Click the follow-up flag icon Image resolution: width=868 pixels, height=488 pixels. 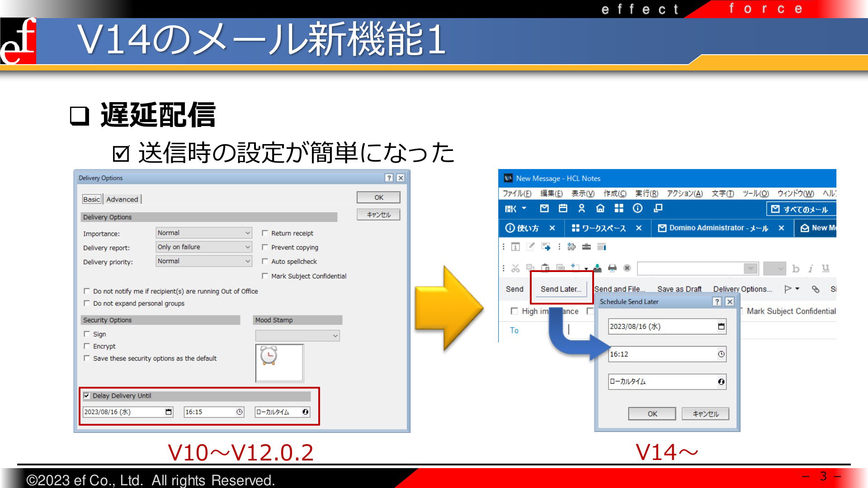point(788,289)
